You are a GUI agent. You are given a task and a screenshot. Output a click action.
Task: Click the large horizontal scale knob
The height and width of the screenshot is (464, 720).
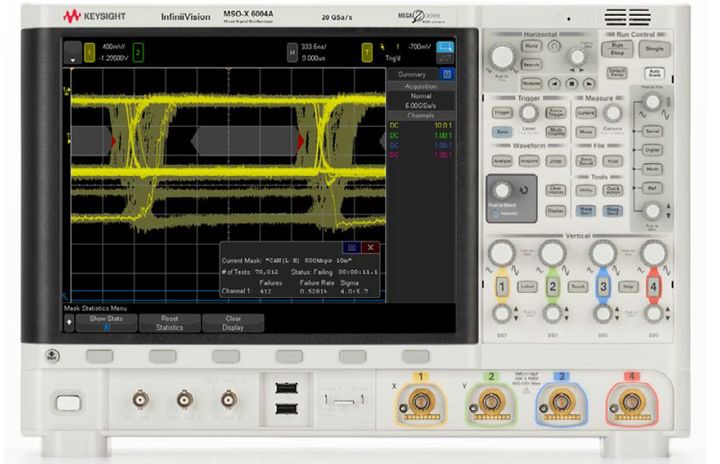502,57
